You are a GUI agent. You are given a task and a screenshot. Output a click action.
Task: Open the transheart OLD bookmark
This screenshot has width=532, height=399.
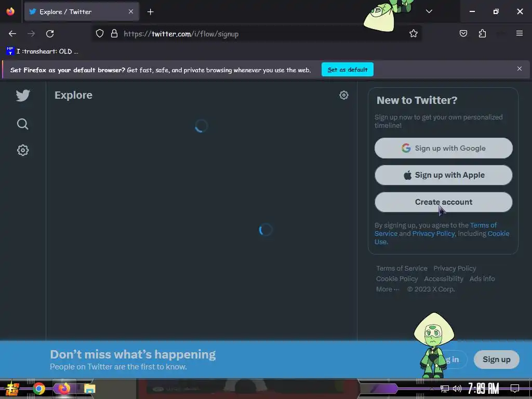tap(42, 51)
